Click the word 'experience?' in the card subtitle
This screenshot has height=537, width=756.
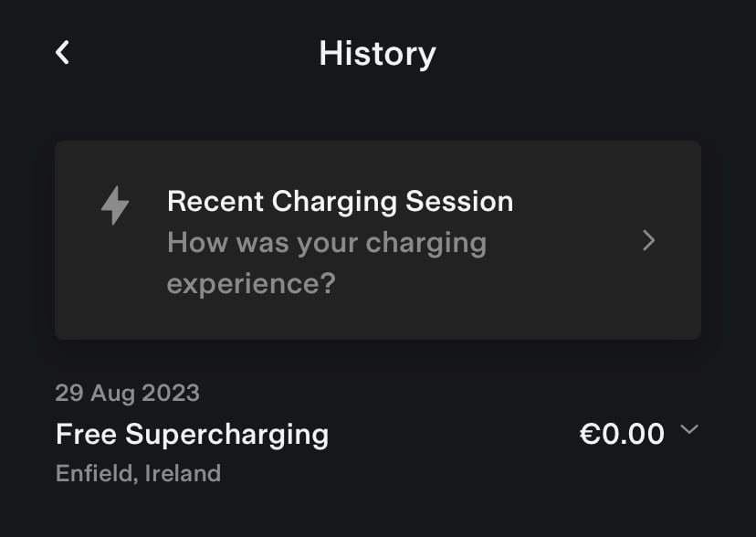pos(251,284)
